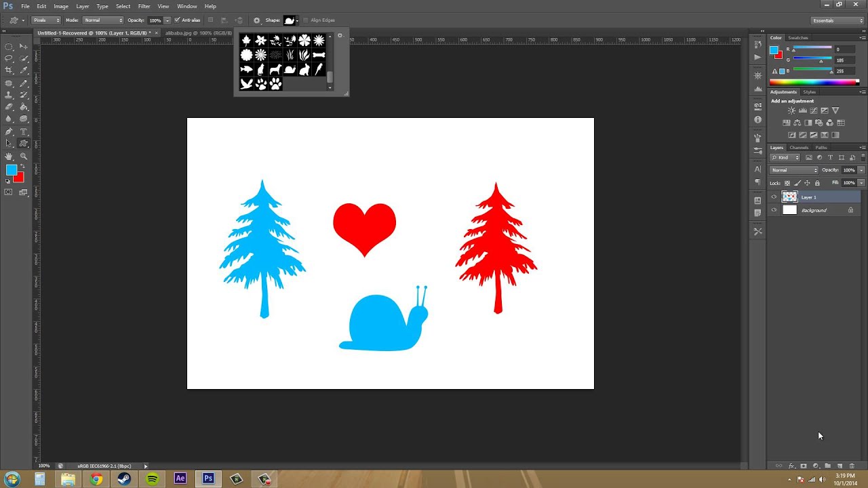
Task: Change screen mode from toolbox
Action: coord(23,192)
